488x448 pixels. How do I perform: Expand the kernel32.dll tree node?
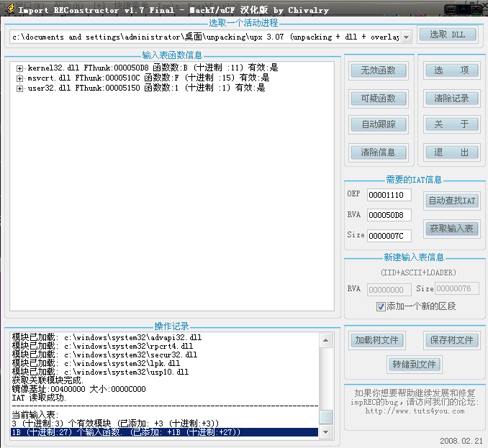pyautogui.click(x=19, y=68)
